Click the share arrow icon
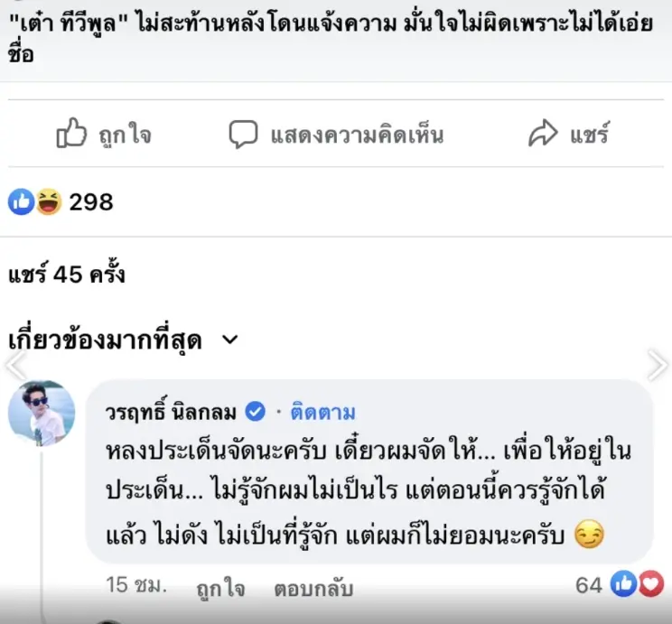The height and width of the screenshot is (624, 672). 543,135
